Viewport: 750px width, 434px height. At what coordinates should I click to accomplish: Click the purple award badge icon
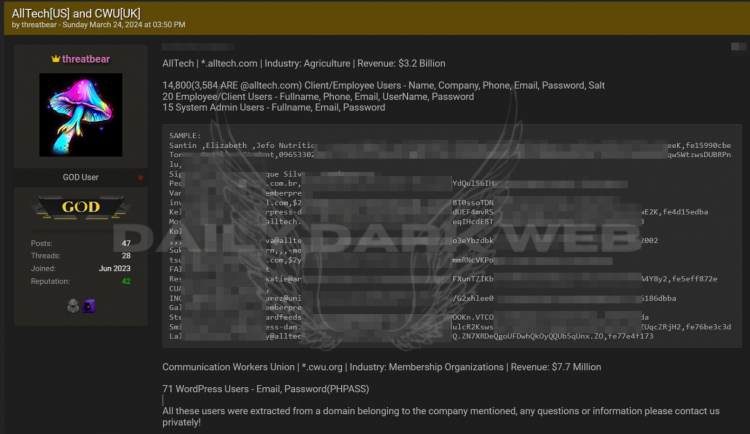click(89, 306)
